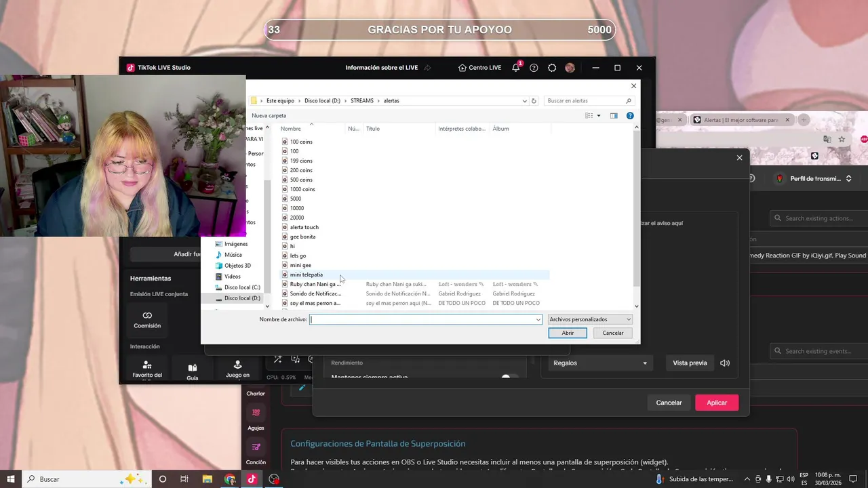Viewport: 868px width, 488px height.
Task: Click the speaker volume icon beside Vista previa
Action: pyautogui.click(x=725, y=363)
